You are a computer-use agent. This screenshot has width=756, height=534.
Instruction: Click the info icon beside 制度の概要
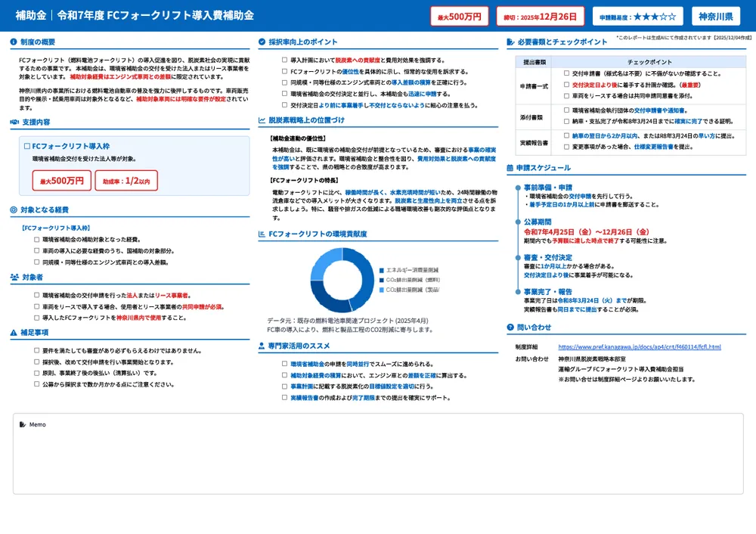(12, 41)
